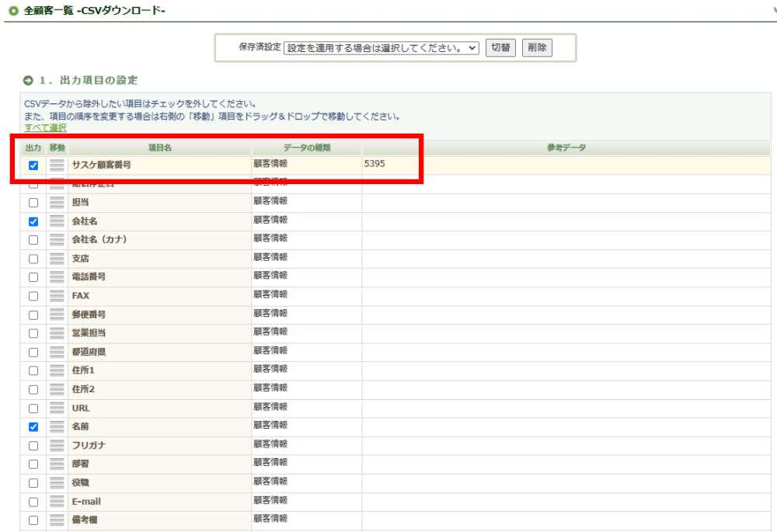Click the drag handle for 都道府県 row
The width and height of the screenshot is (777, 532).
click(57, 352)
